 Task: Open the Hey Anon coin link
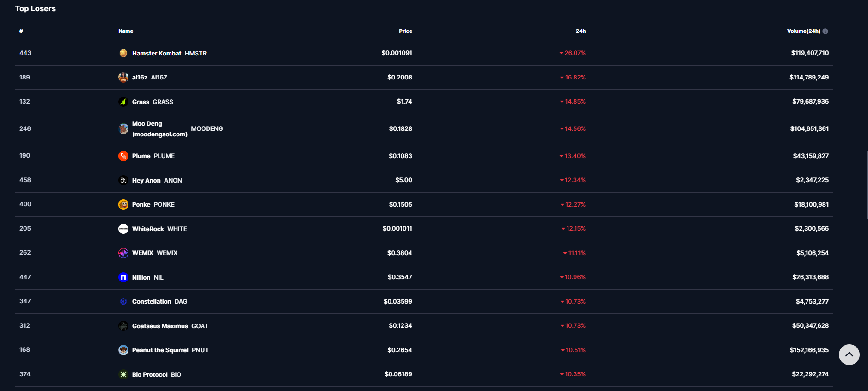(146, 180)
